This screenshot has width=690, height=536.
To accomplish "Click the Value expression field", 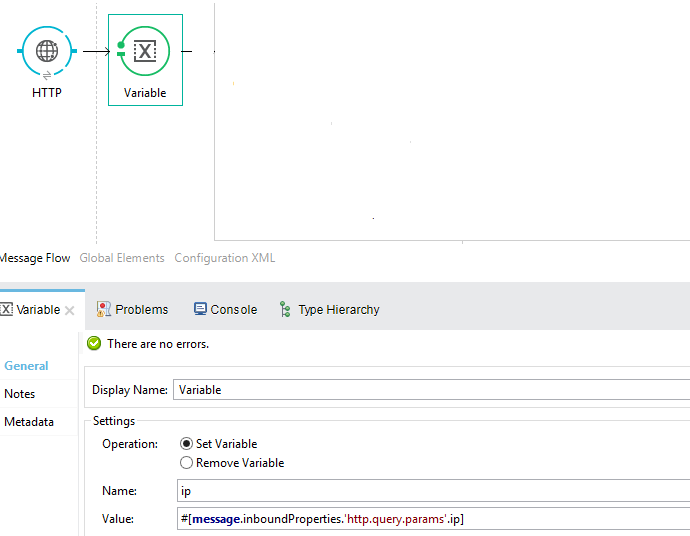I will tap(433, 519).
